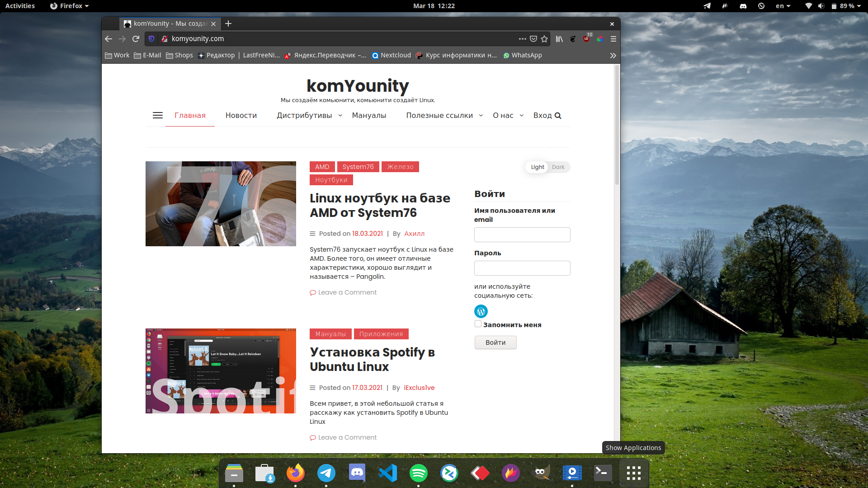The image size is (868, 488).
Task: Open page actions three-dot menu
Action: pyautogui.click(x=523, y=39)
